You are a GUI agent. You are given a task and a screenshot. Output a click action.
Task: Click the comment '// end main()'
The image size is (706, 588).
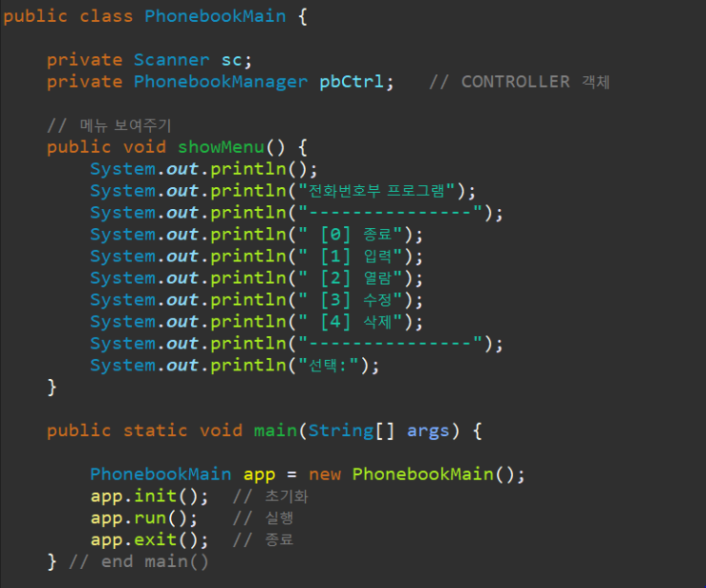click(x=139, y=562)
